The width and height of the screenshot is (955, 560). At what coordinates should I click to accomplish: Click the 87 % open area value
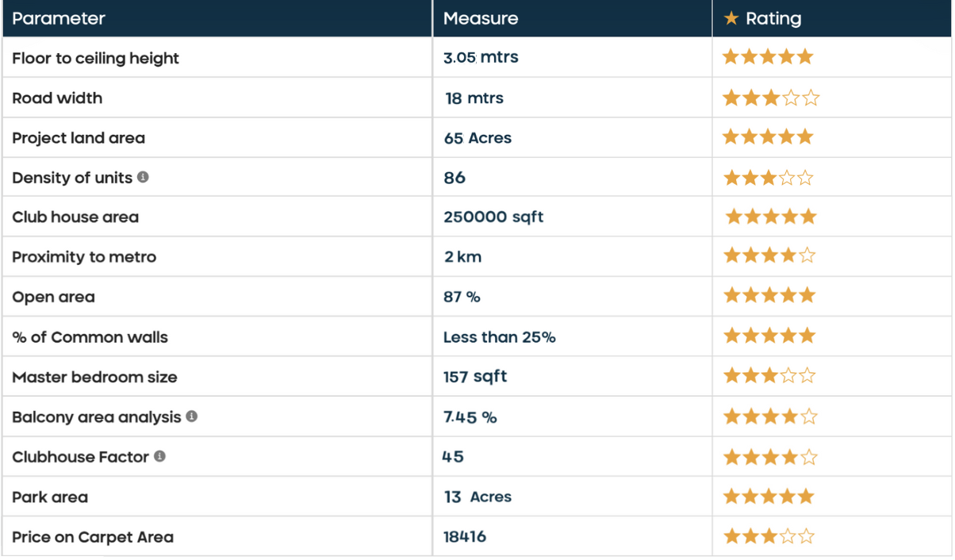462,297
